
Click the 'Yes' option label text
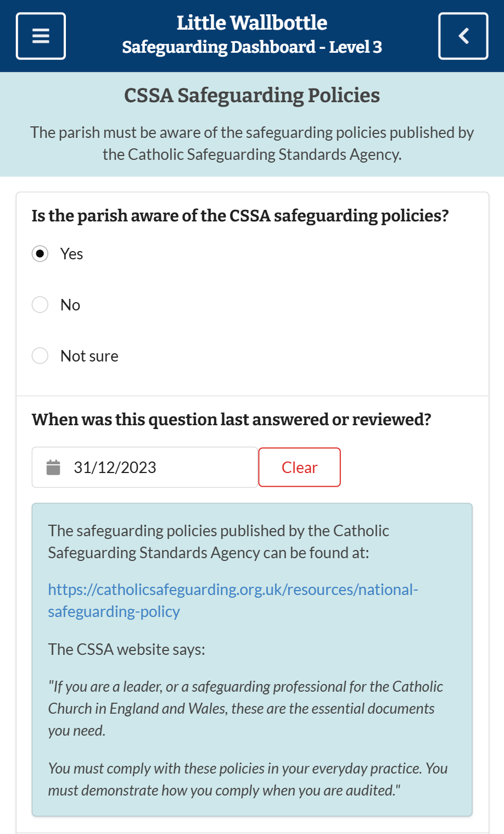click(72, 254)
